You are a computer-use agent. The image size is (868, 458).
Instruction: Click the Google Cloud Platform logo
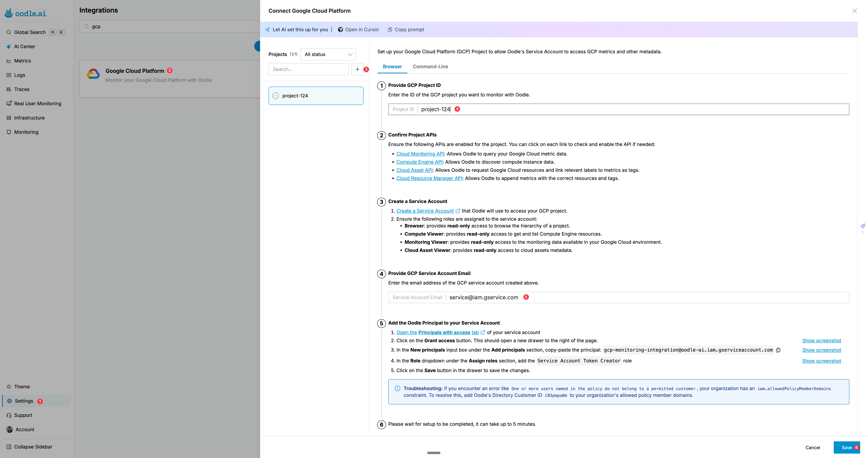[x=93, y=74]
